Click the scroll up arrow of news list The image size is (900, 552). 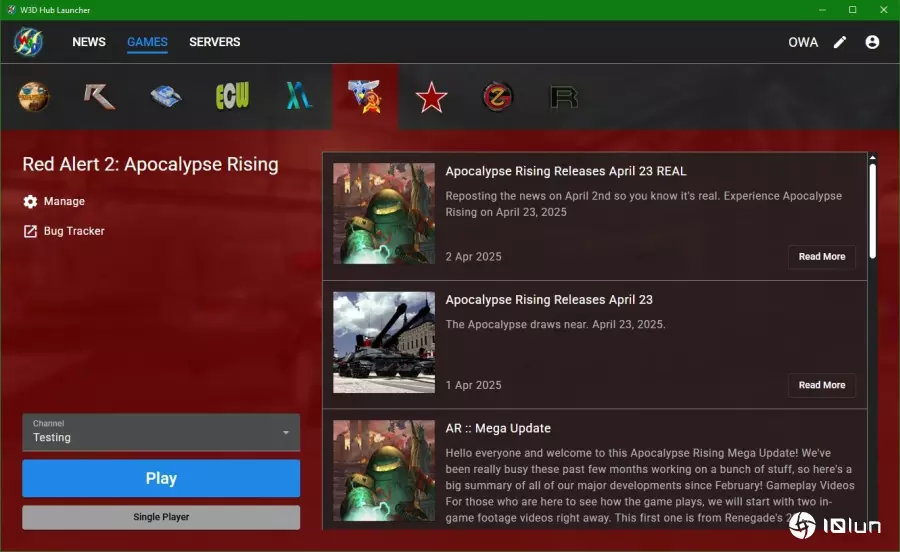872,157
